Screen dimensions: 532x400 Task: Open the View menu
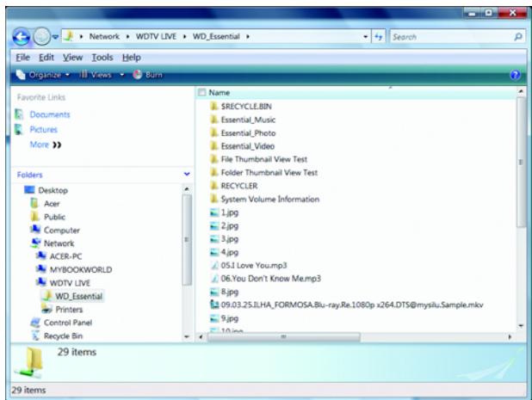(72, 58)
